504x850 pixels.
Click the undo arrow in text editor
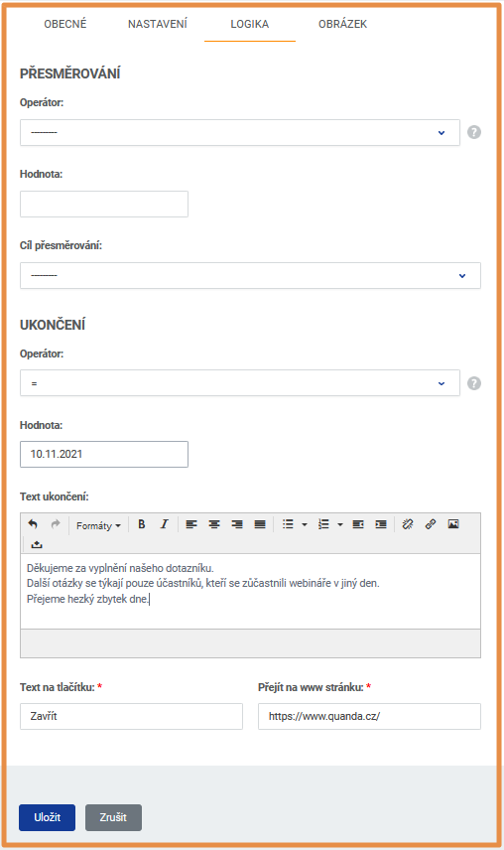(x=33, y=524)
